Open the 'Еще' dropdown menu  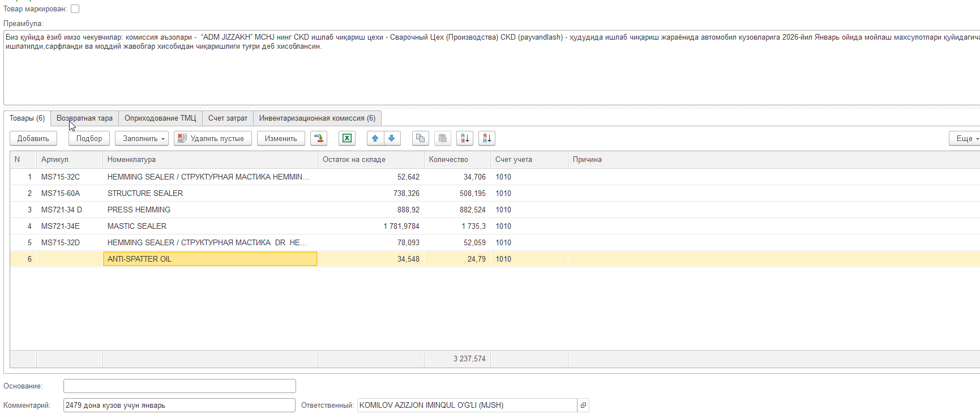pyautogui.click(x=965, y=138)
